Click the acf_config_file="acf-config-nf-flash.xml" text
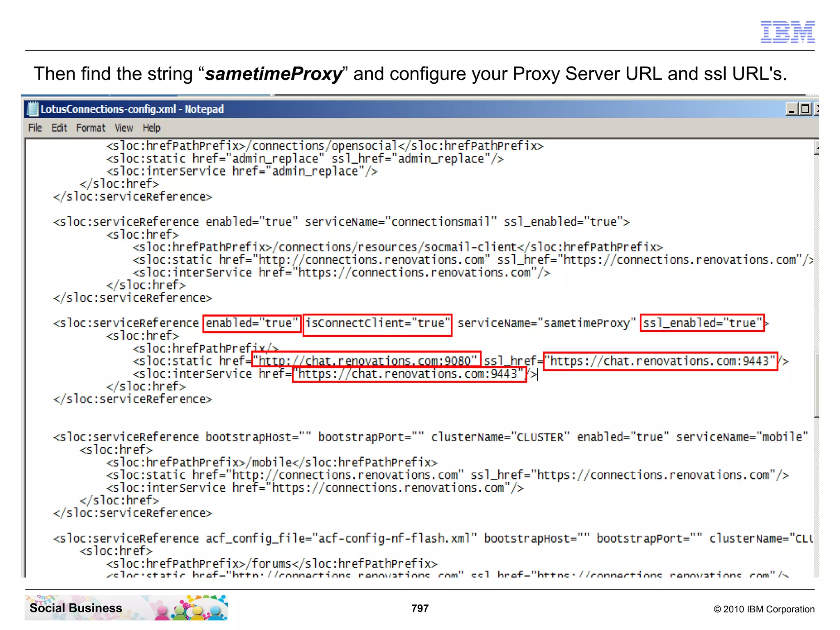840x630 pixels. click(341, 539)
